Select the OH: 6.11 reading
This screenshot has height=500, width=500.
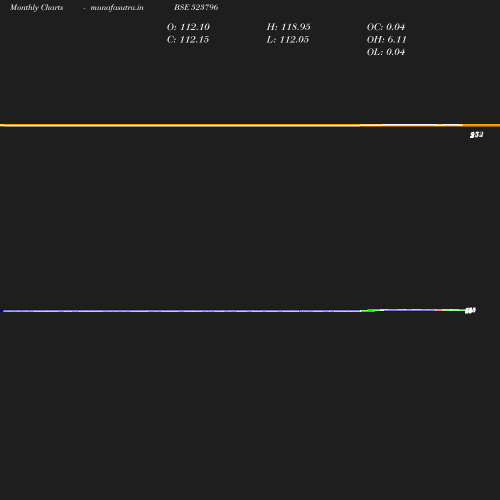click(x=387, y=40)
